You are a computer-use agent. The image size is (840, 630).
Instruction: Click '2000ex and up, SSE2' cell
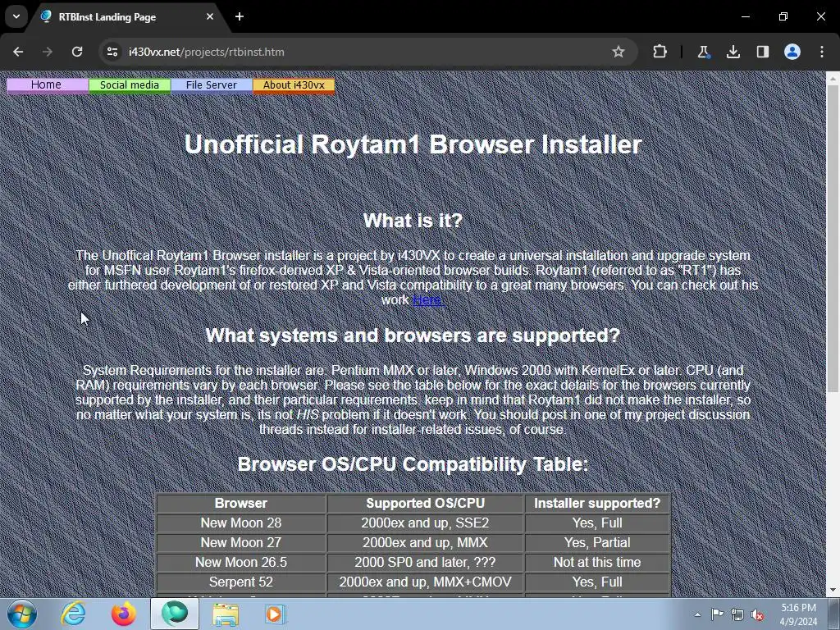coord(426,523)
